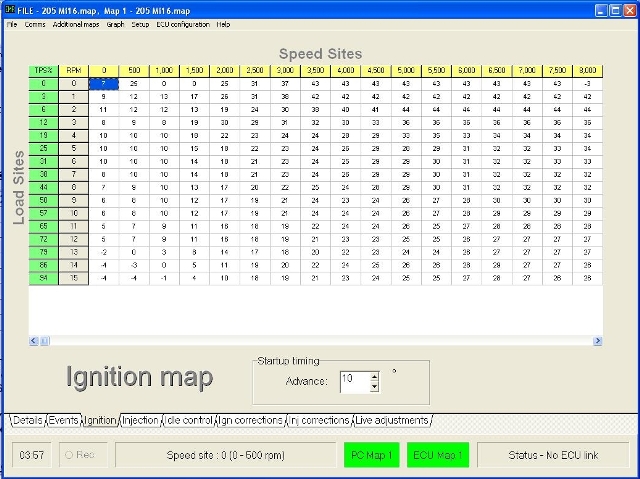Toggle the Rec radio button
The image size is (640, 479).
tap(71, 455)
